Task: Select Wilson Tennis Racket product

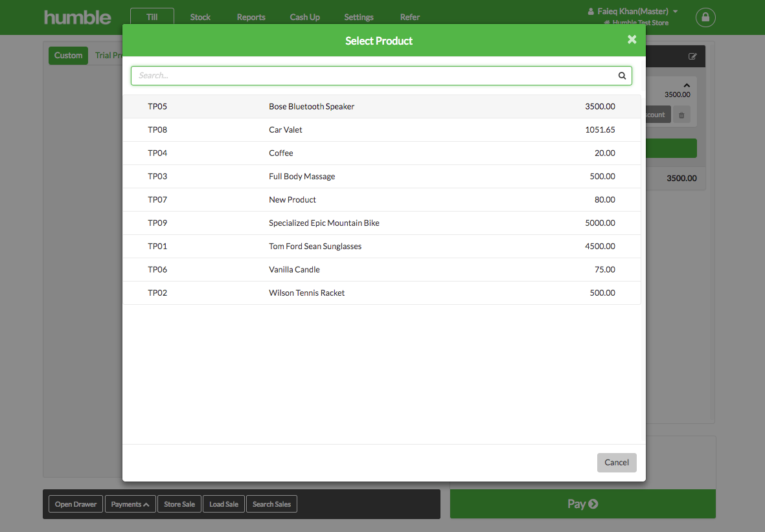Action: 382,293
